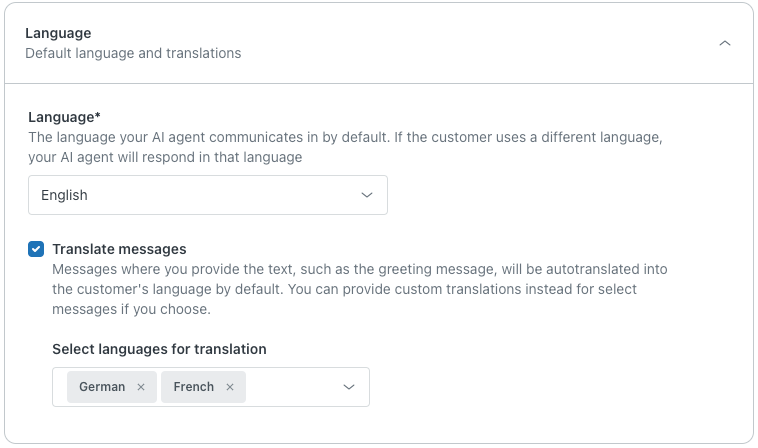Select the German chip in the translation field

tap(102, 387)
